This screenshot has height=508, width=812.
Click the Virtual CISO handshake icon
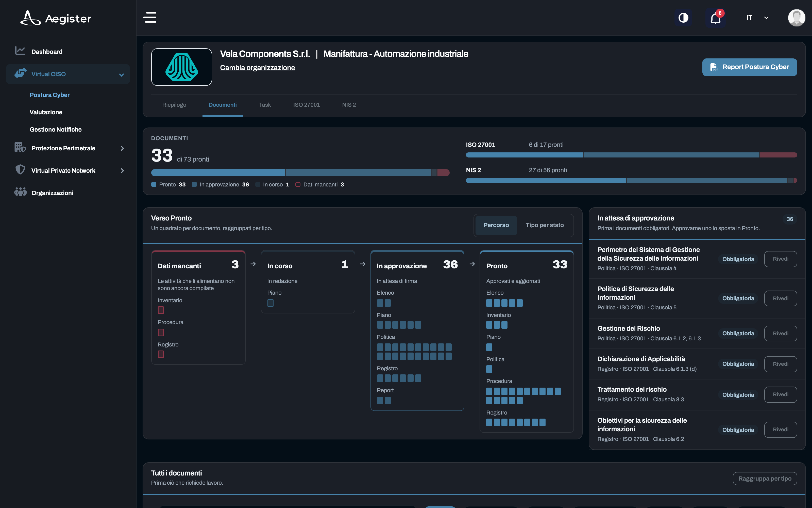[x=21, y=74]
